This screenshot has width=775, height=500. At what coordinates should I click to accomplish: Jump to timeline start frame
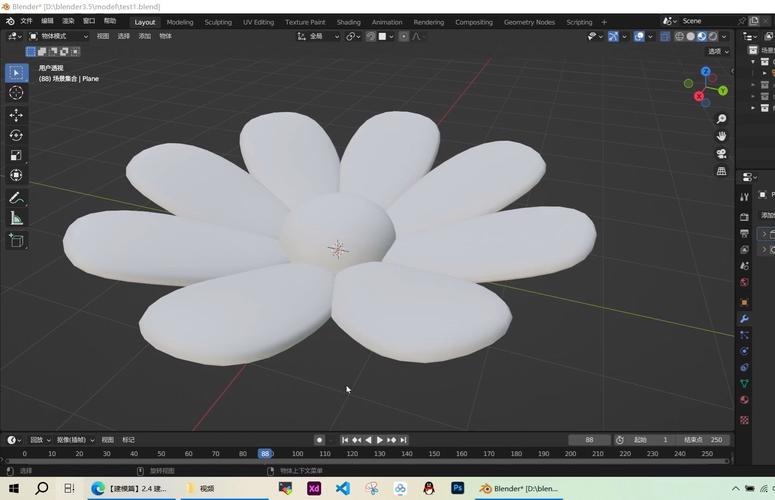tap(345, 440)
